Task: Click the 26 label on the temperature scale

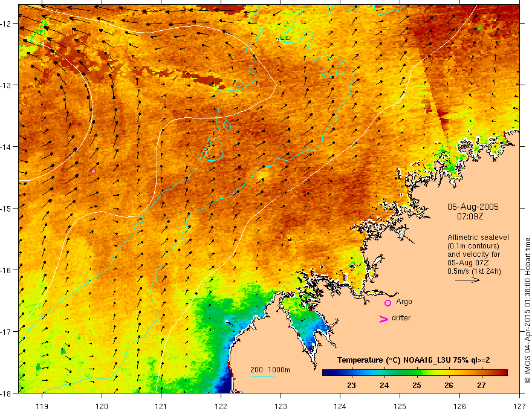Action: point(449,385)
